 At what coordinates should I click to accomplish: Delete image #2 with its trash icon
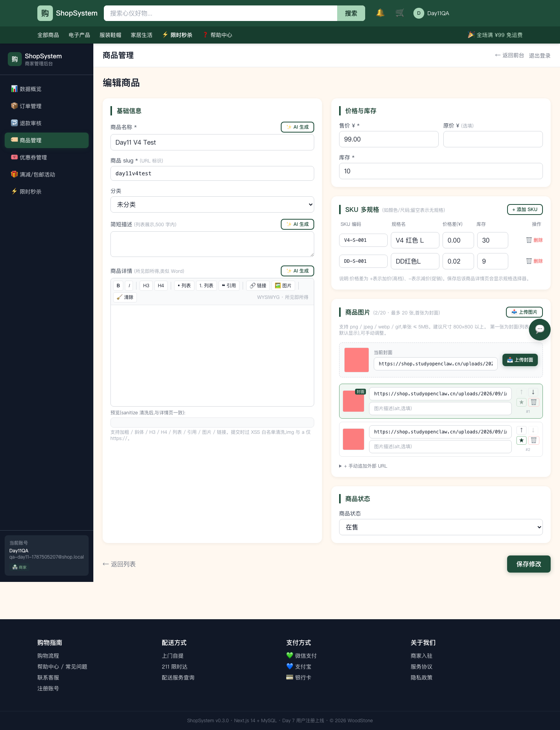click(534, 440)
